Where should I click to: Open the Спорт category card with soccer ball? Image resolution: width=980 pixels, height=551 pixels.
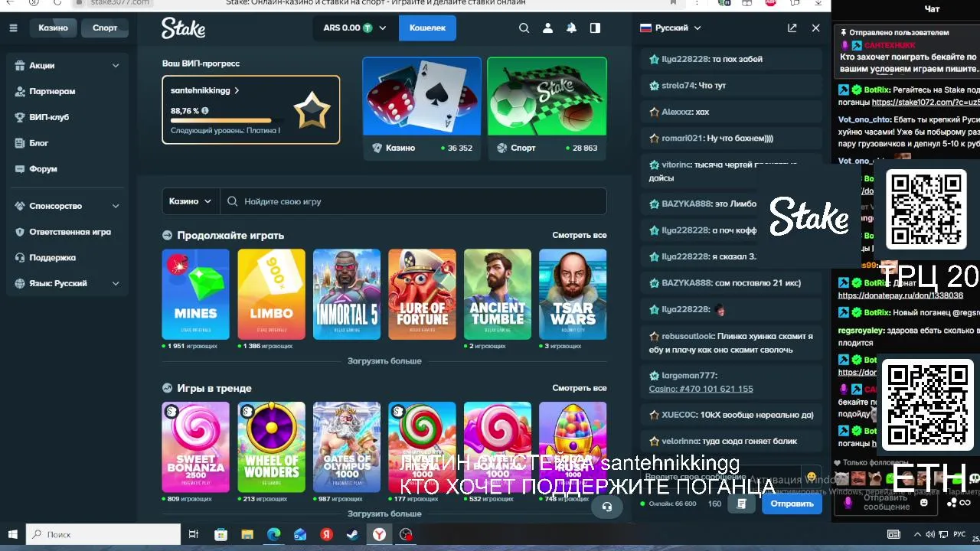pos(547,109)
